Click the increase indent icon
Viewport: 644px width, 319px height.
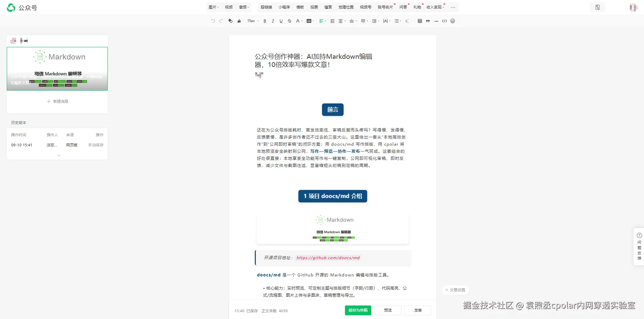coord(332,21)
